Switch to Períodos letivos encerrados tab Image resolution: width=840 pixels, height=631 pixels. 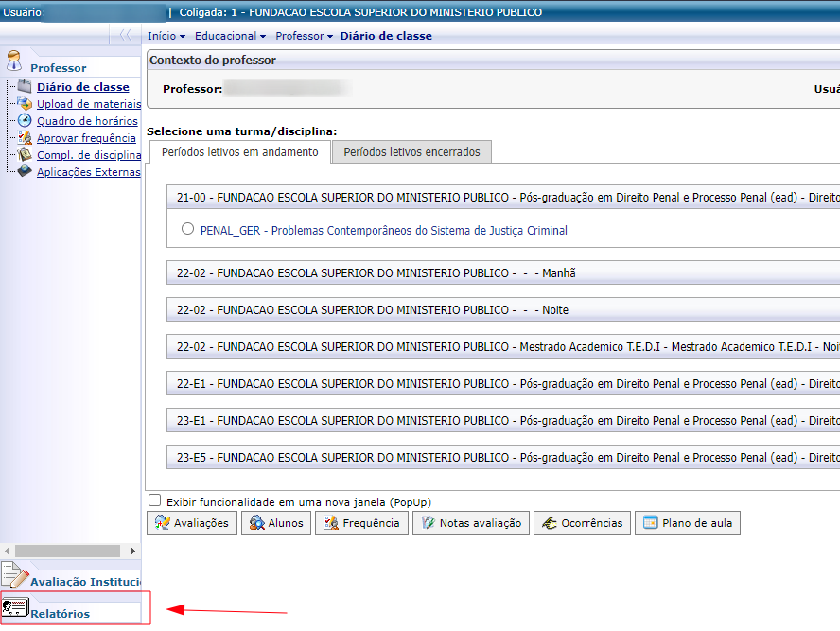(412, 152)
